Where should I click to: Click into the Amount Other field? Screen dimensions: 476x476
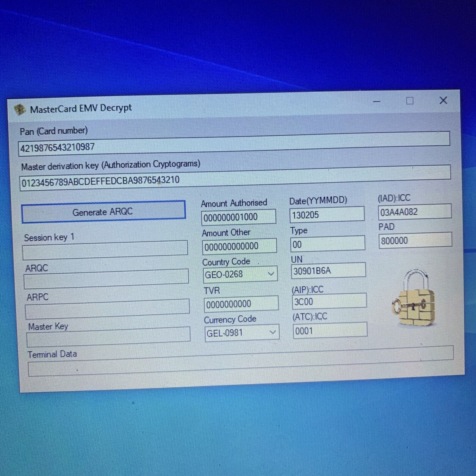239,246
